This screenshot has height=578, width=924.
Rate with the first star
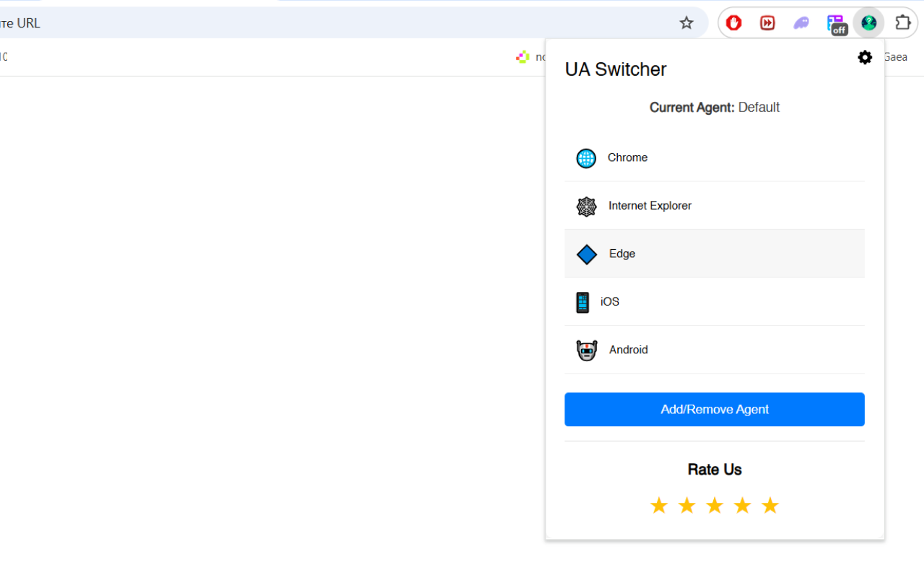[658, 506]
